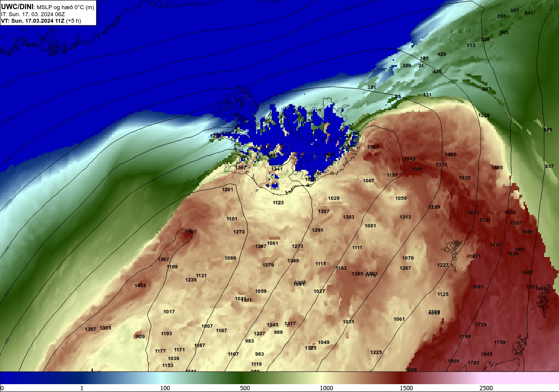Click the map value 587
This screenshot has width=559, height=392.
[x=487, y=89]
